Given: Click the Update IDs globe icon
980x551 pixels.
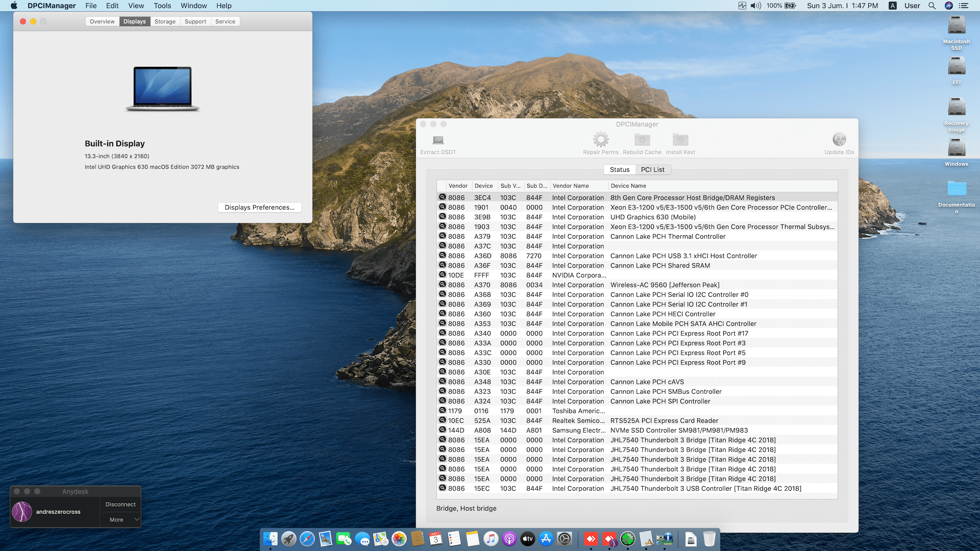Looking at the screenshot, I should coord(839,139).
